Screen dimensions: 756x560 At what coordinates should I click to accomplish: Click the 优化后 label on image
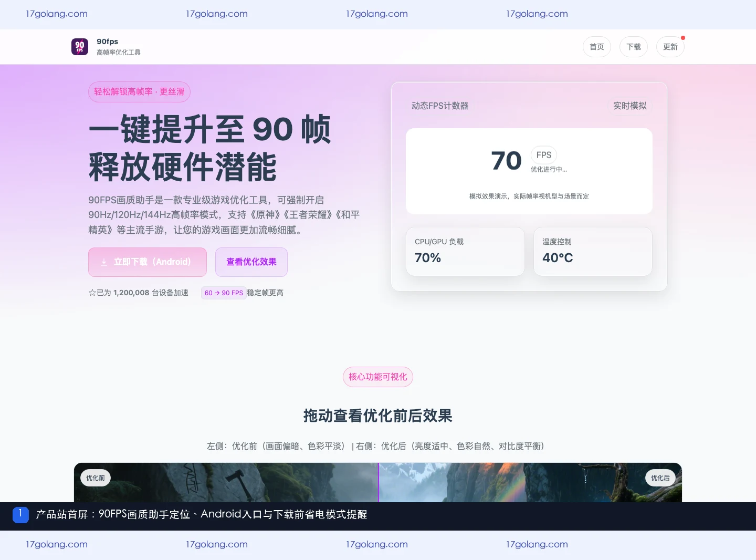660,478
